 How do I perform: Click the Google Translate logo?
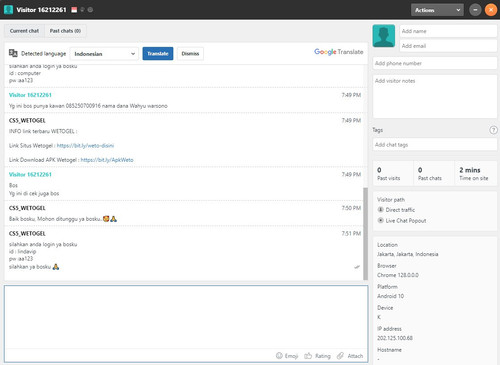point(339,52)
